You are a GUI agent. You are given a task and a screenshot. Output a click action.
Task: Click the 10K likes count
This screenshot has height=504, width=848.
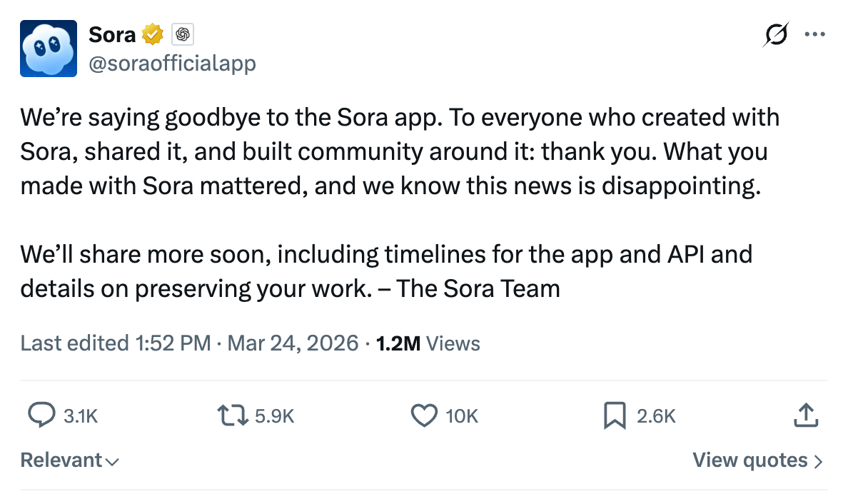(462, 416)
